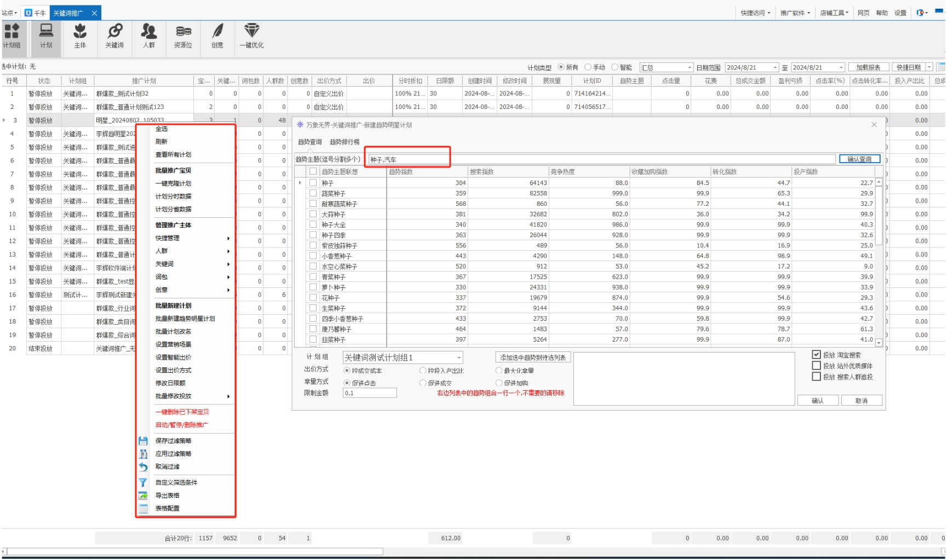Click the 自定义筛选条件 funnel icon

pos(143,482)
